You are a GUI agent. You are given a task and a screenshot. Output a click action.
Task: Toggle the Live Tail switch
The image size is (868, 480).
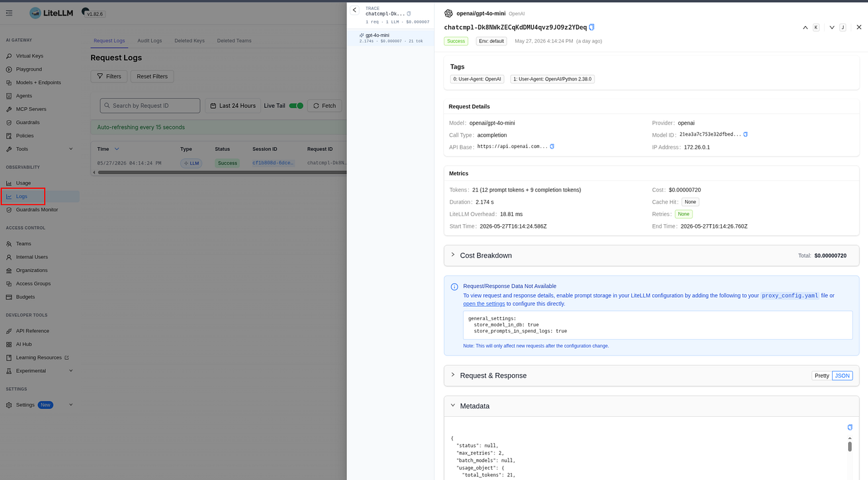click(296, 106)
